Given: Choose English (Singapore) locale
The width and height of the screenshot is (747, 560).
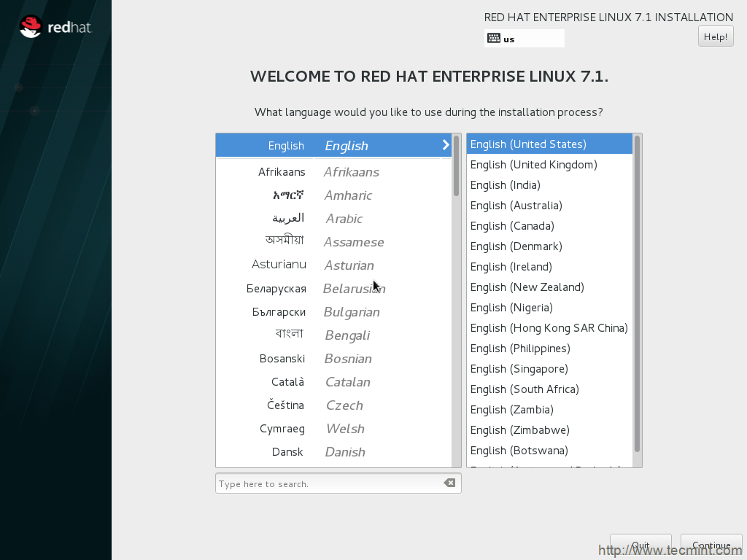Looking at the screenshot, I should (x=550, y=369).
